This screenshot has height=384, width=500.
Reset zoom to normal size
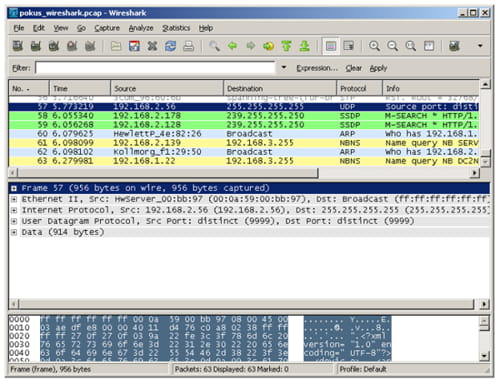(411, 46)
